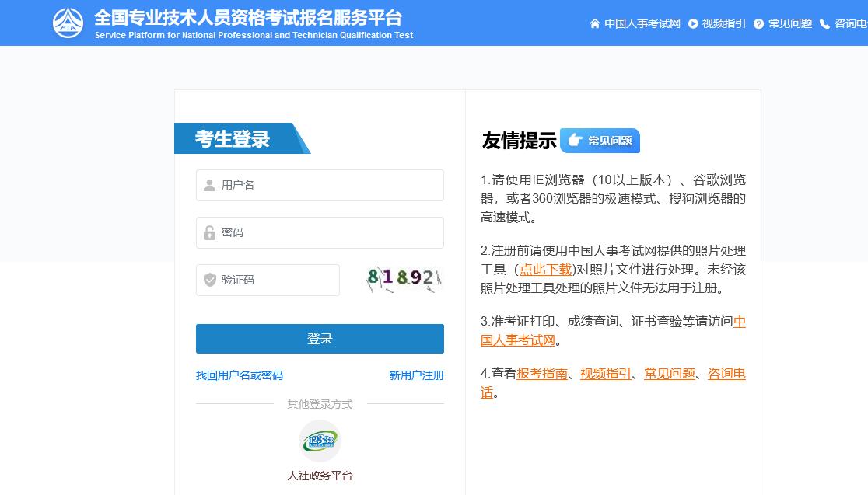This screenshot has width=868, height=495.
Task: Click the home icon beside 中国人事考试网
Action: [x=595, y=24]
